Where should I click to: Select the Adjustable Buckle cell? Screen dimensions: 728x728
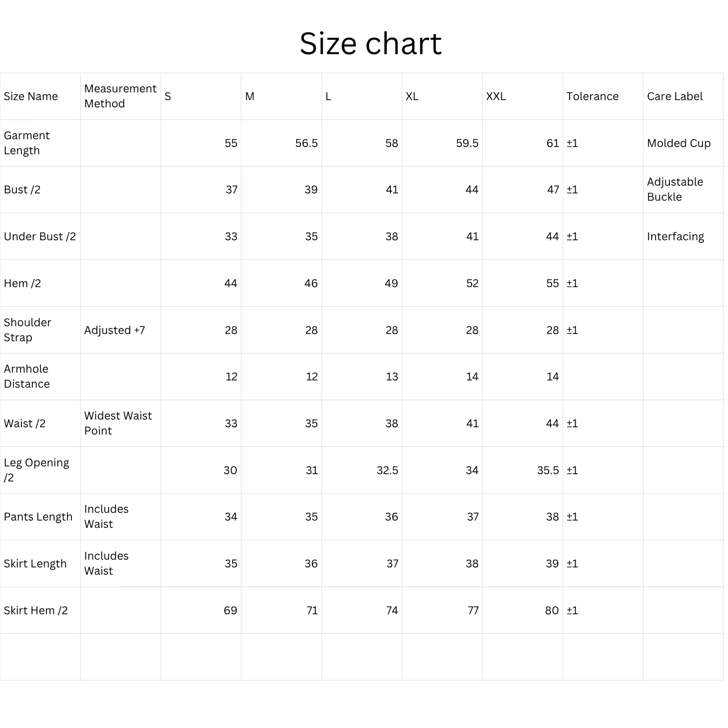tap(675, 189)
